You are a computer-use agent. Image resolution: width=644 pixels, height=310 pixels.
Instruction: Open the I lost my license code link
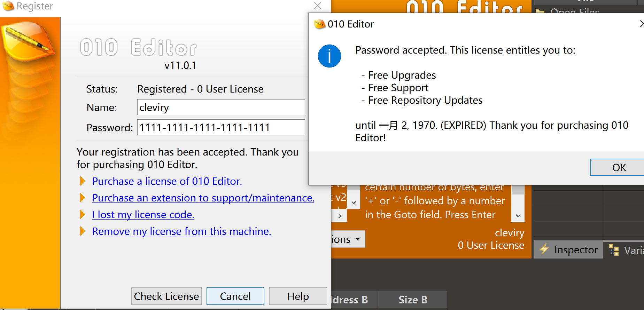tap(143, 215)
